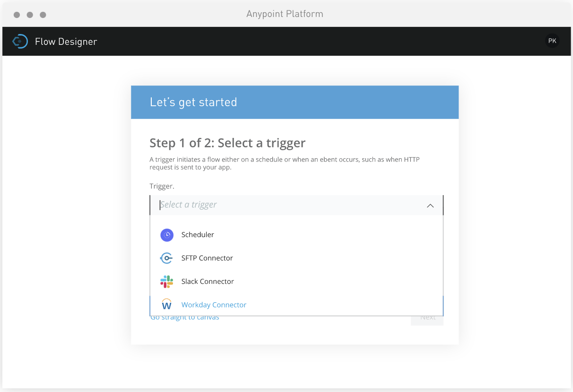Click the Flow Designer logo icon
Viewport: 573px width, 392px height.
pos(19,42)
